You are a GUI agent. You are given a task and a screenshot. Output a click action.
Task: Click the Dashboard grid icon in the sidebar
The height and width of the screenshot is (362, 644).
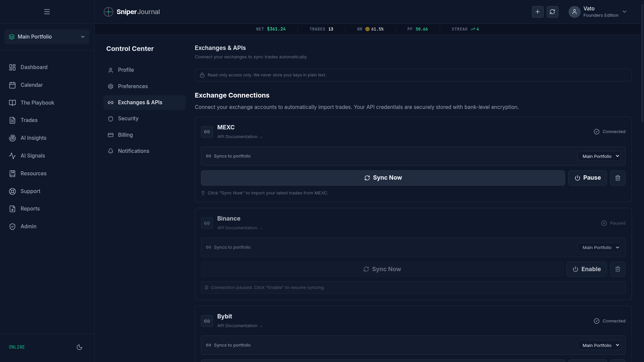tap(12, 67)
